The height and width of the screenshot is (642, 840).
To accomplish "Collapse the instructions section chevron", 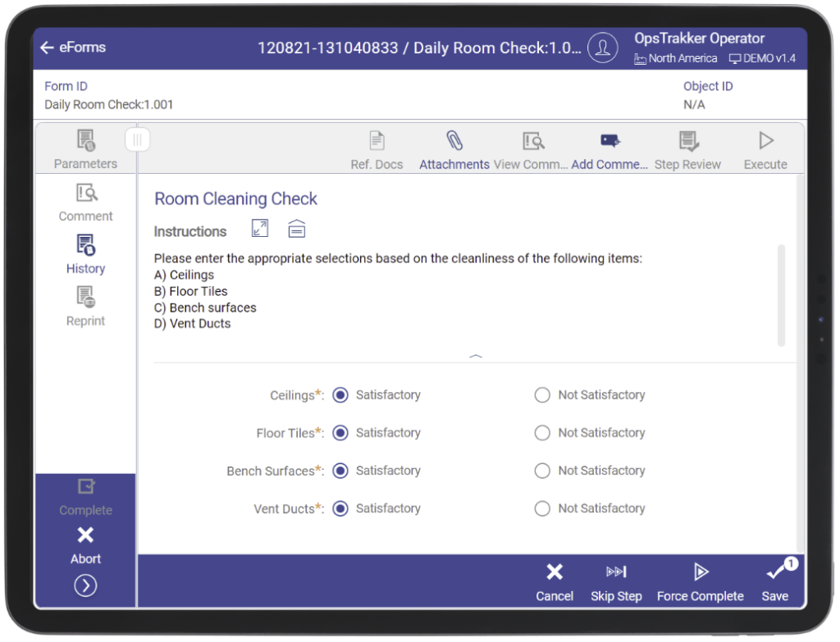I will click(475, 355).
